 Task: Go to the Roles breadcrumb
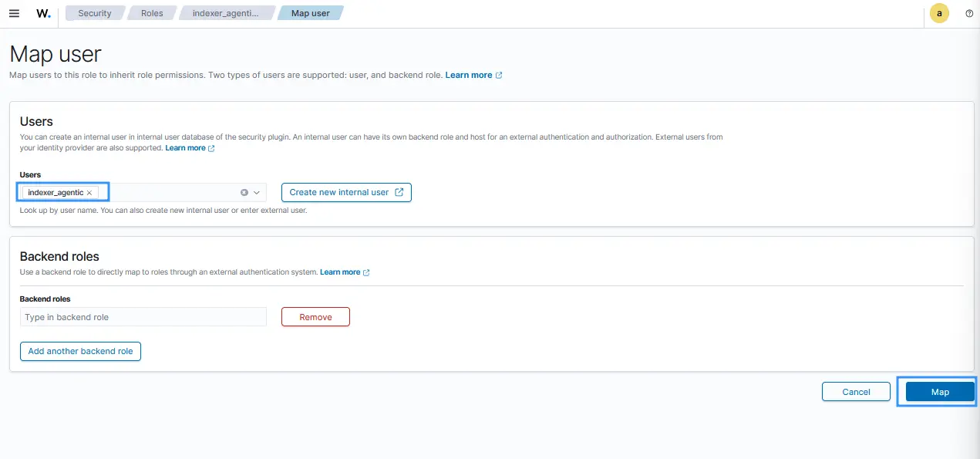coord(152,13)
